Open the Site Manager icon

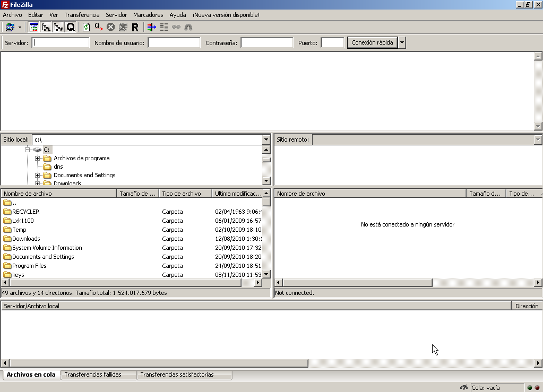pos(10,27)
